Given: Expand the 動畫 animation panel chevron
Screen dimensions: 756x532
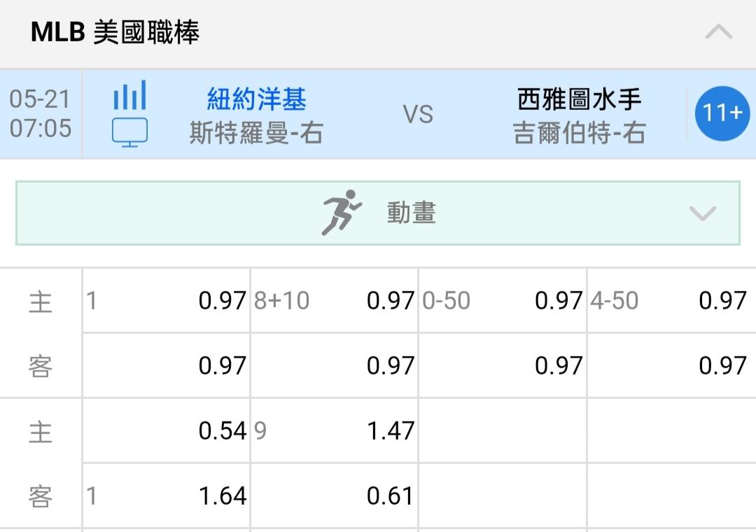Looking at the screenshot, I should coord(703,213).
